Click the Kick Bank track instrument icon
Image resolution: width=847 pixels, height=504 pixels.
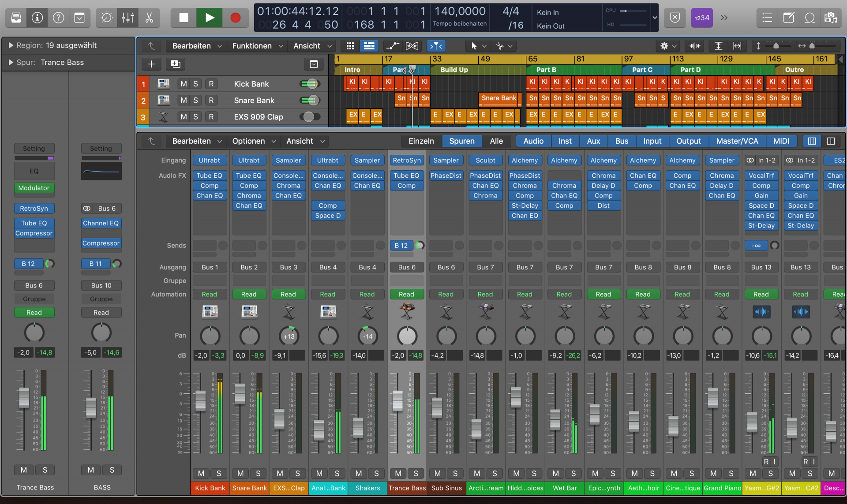coord(164,84)
